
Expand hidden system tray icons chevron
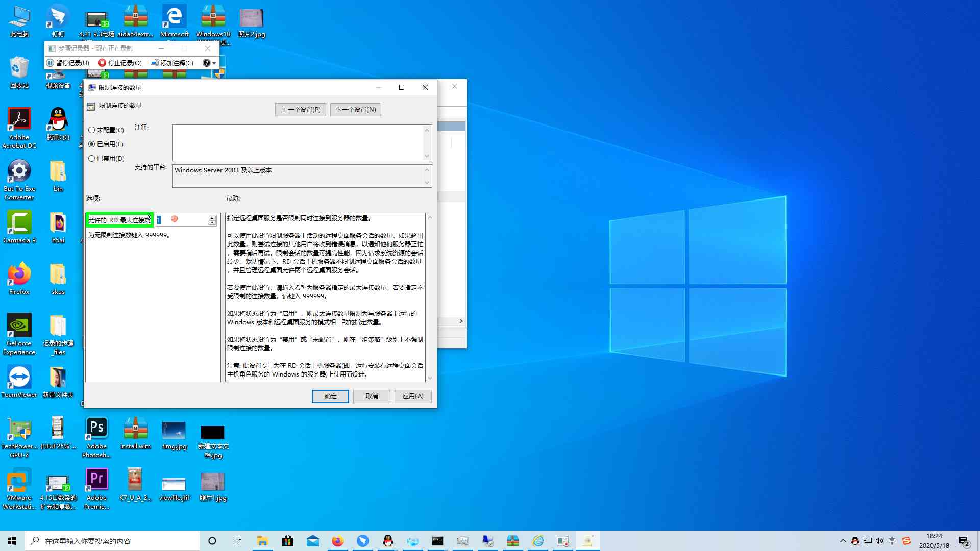tap(843, 541)
